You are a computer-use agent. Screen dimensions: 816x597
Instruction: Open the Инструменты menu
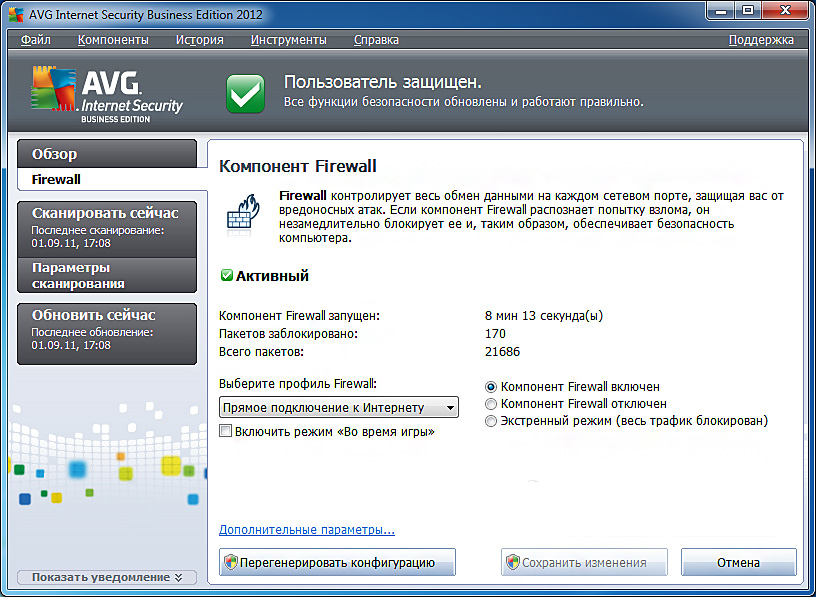(x=288, y=40)
